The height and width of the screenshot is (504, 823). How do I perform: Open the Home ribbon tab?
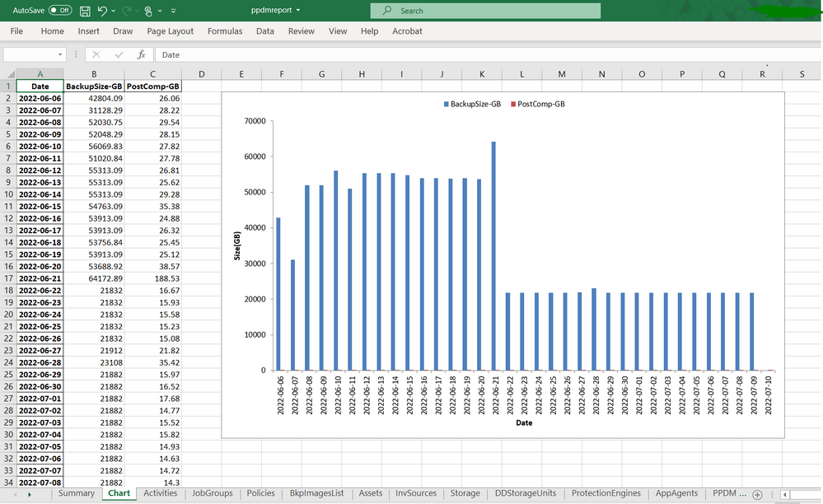53,31
